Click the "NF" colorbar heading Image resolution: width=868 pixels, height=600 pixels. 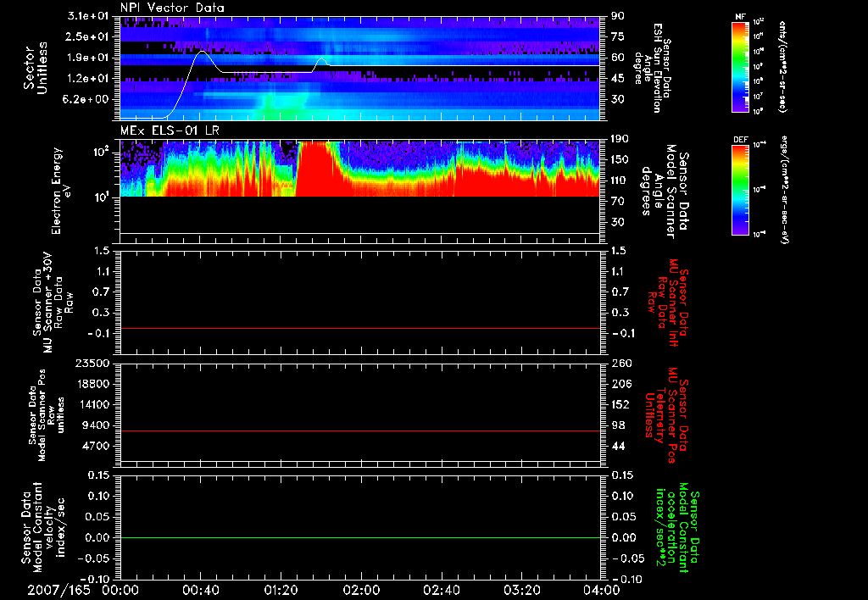point(740,17)
